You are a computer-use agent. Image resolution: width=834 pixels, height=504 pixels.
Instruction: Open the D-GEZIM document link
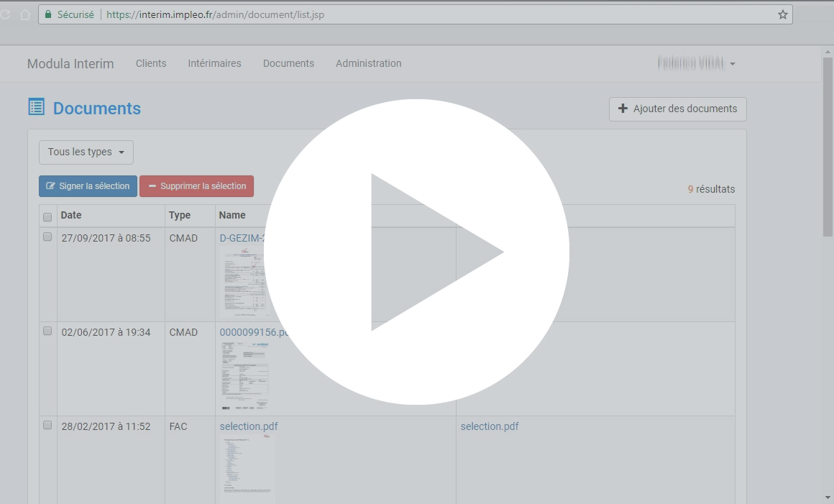pos(242,238)
